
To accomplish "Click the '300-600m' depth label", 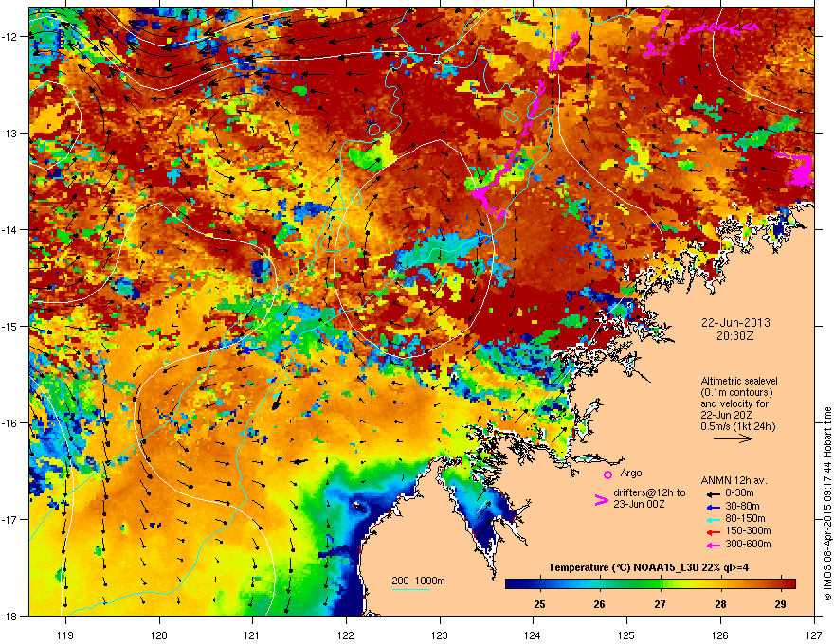I will (748, 545).
